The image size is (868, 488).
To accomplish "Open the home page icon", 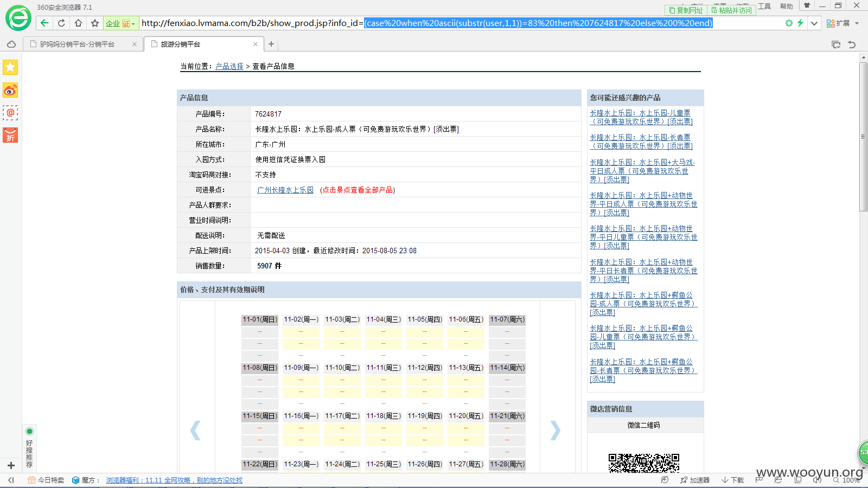I will tap(78, 23).
